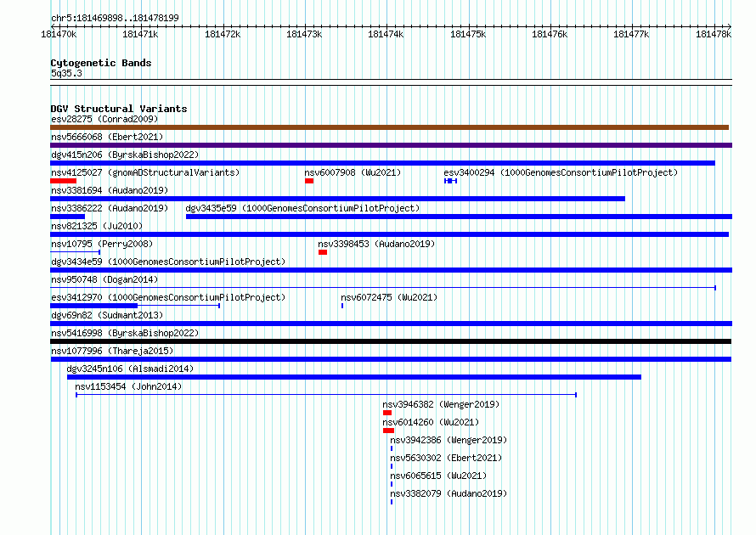Open nsv3381694 (Audano2019) label
The image size is (756, 535).
click(110, 190)
